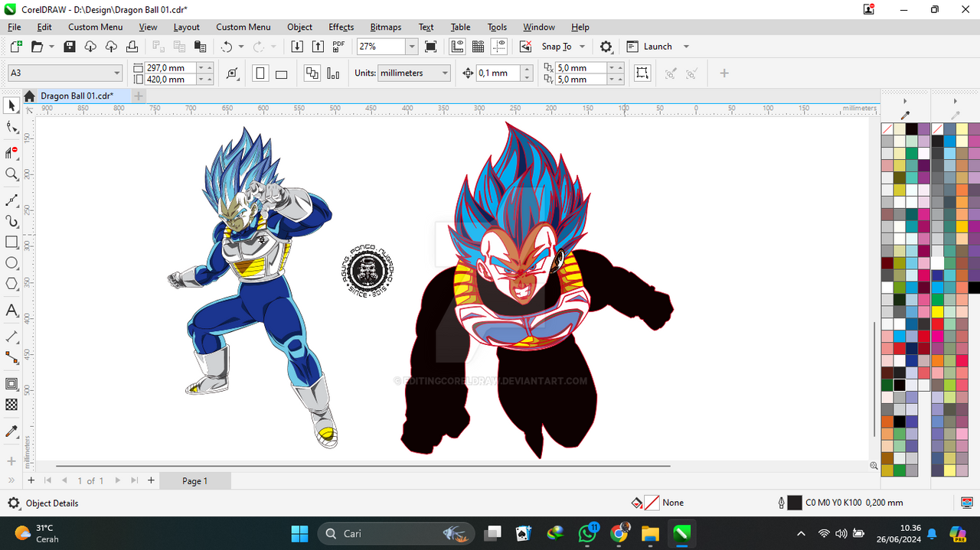Click the page width field showing 297,0 mm
The height and width of the screenshot is (550, 980).
point(171,68)
